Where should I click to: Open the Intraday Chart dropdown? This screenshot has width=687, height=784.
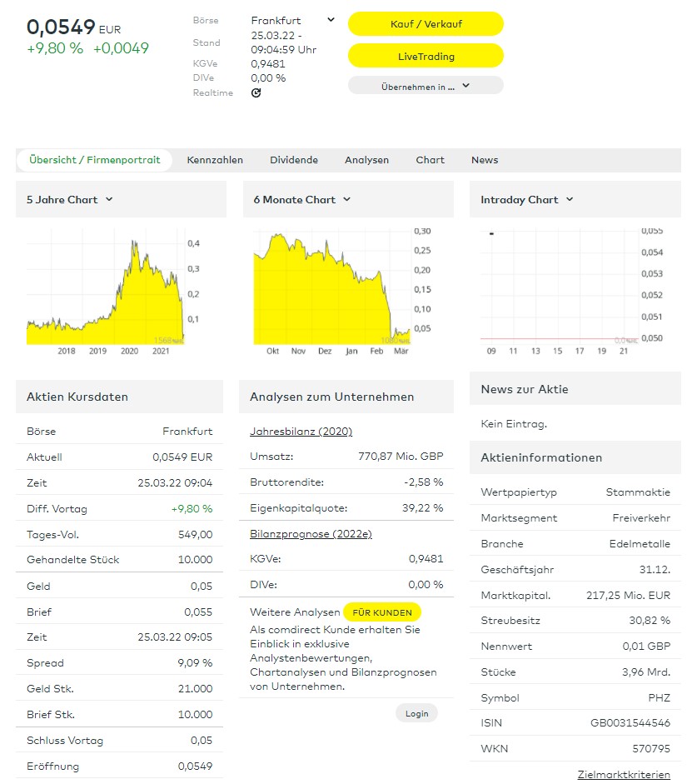click(x=527, y=200)
